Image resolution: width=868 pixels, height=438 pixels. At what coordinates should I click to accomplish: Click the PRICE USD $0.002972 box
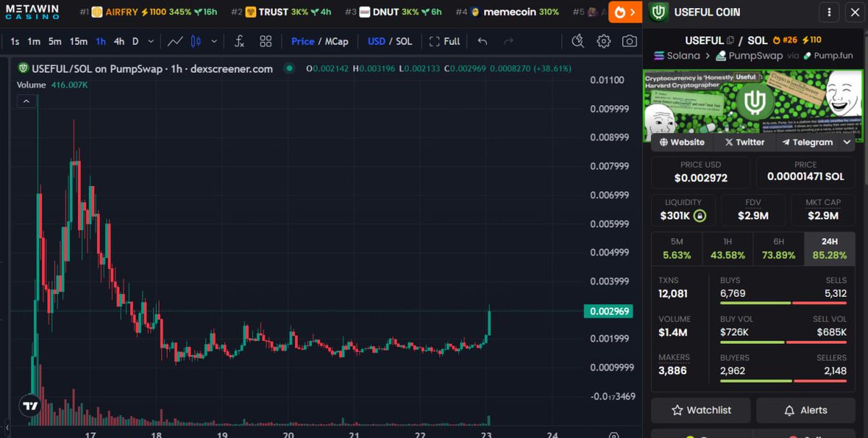tap(700, 173)
